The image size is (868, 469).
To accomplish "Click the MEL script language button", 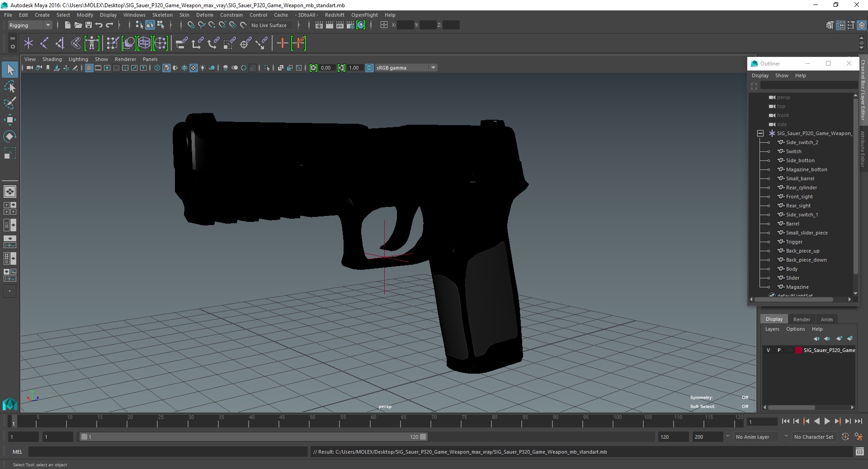I will (x=17, y=452).
